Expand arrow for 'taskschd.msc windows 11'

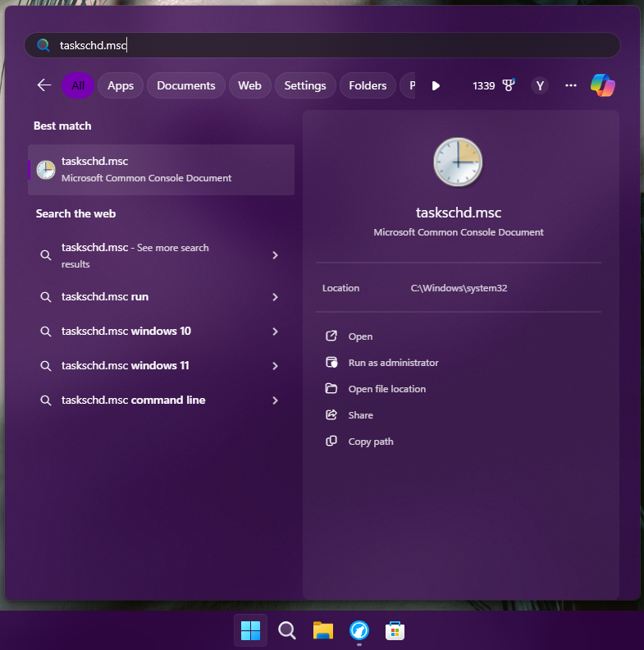pos(275,366)
